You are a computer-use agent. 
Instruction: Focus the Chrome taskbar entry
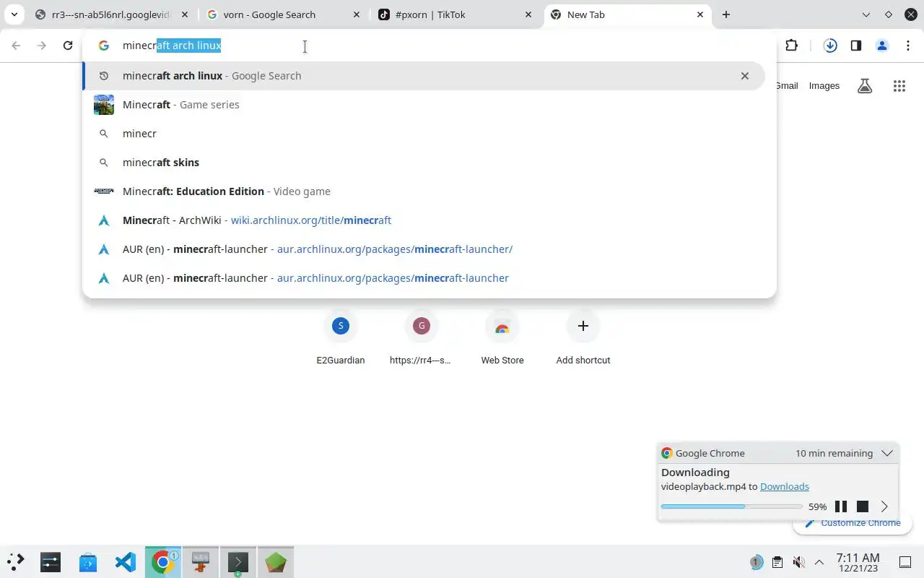pyautogui.click(x=163, y=561)
